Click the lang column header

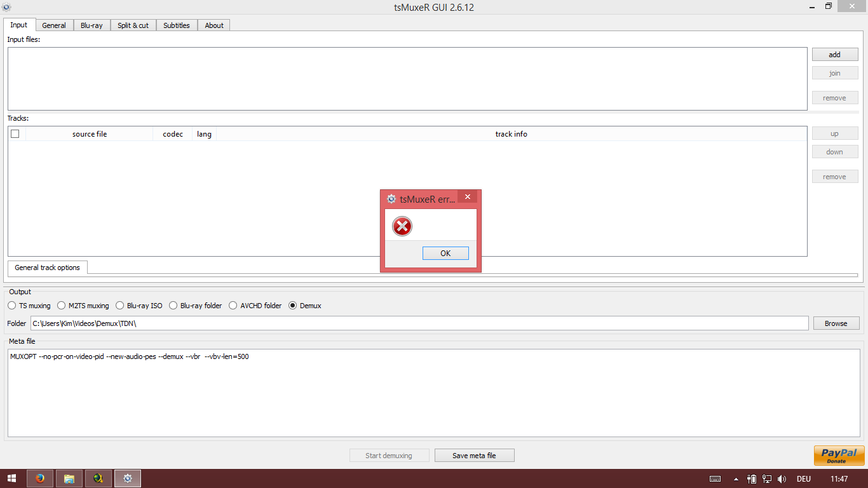pyautogui.click(x=204, y=134)
